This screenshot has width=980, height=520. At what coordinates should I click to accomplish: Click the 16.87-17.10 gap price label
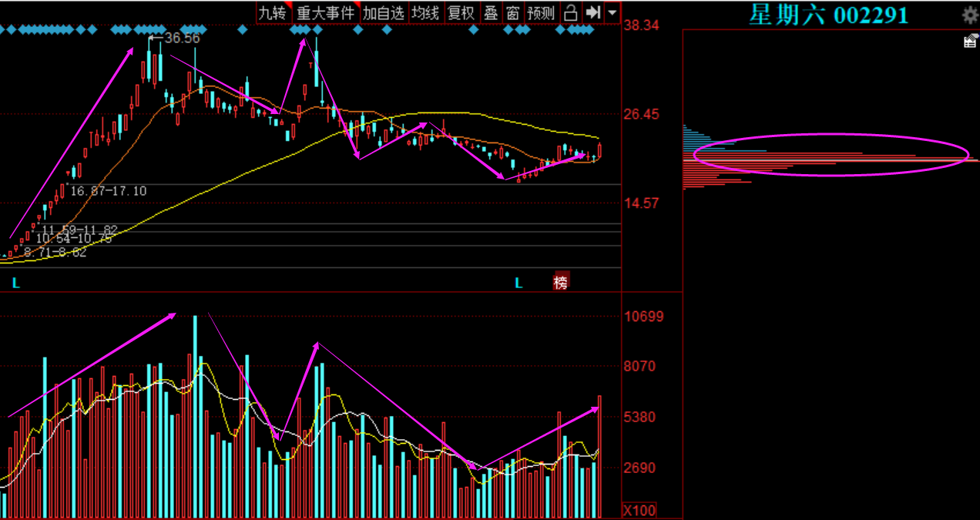point(109,190)
